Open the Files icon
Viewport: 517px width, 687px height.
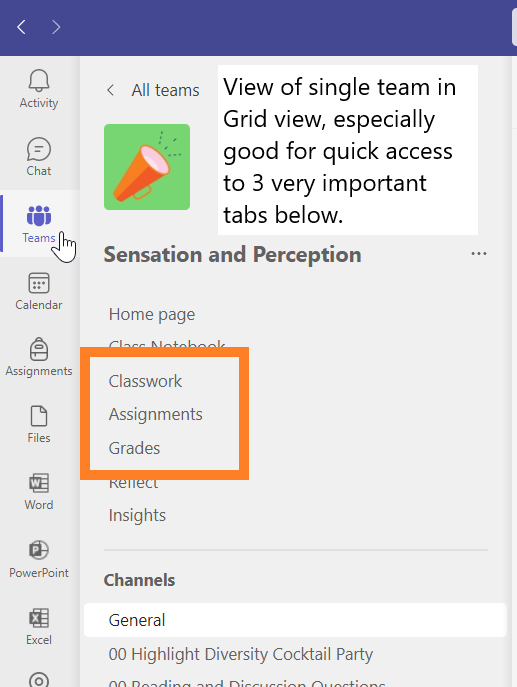pyautogui.click(x=39, y=416)
